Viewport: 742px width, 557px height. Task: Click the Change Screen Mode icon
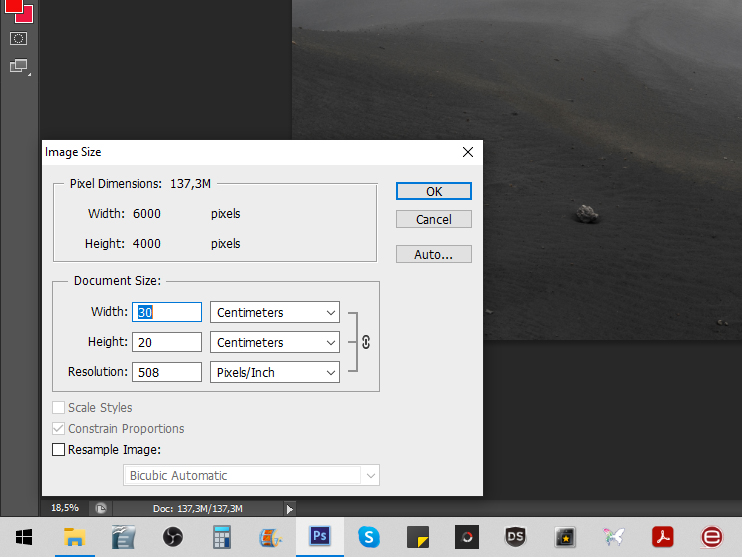18,67
